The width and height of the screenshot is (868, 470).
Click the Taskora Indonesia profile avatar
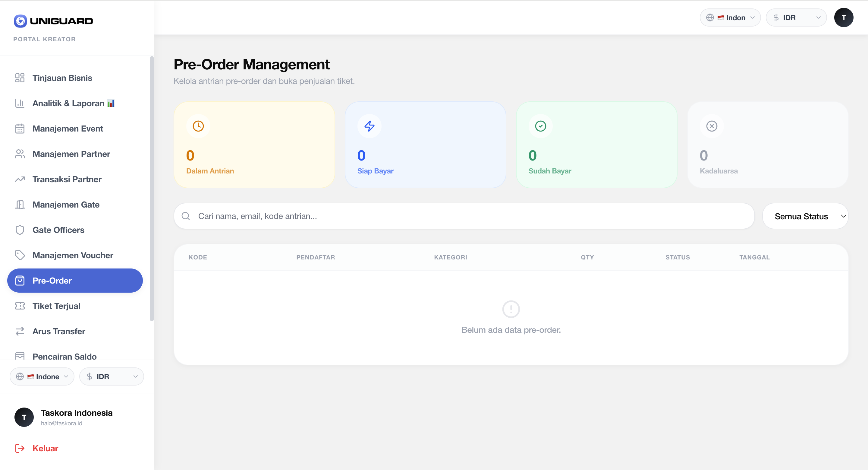point(24,417)
